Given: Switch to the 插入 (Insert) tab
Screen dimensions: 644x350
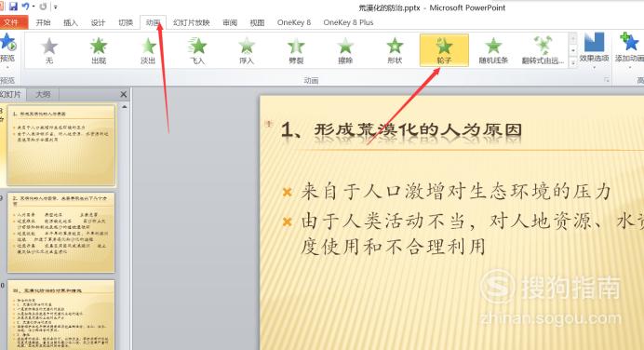Looking at the screenshot, I should pos(70,22).
